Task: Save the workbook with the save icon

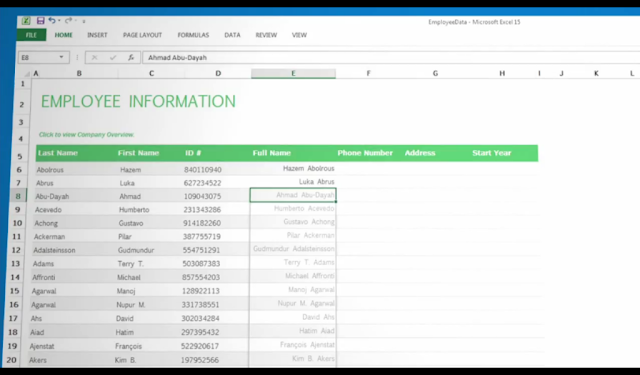Action: point(40,20)
